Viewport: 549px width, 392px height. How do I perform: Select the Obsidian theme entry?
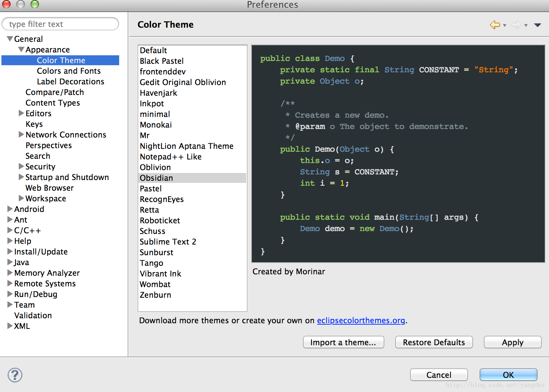tap(192, 178)
